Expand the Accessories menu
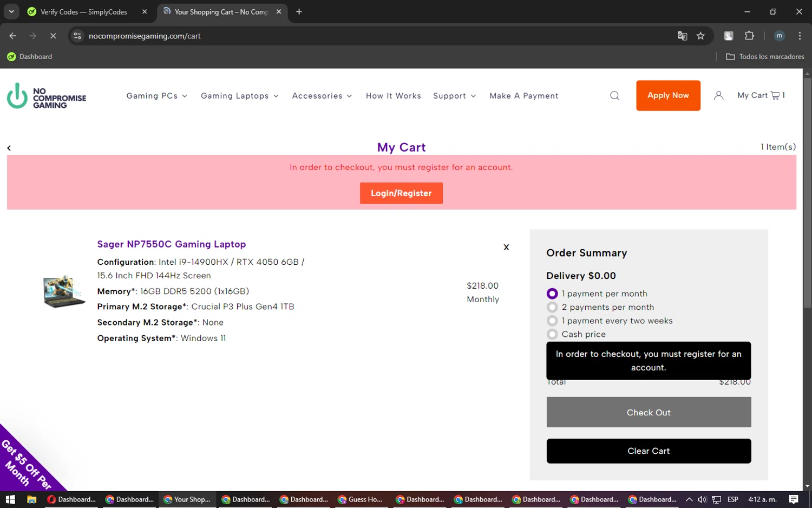812x508 pixels. (322, 96)
